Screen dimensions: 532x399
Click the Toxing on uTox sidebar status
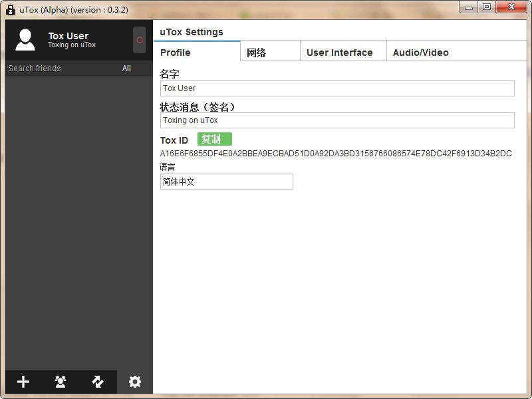coord(72,45)
